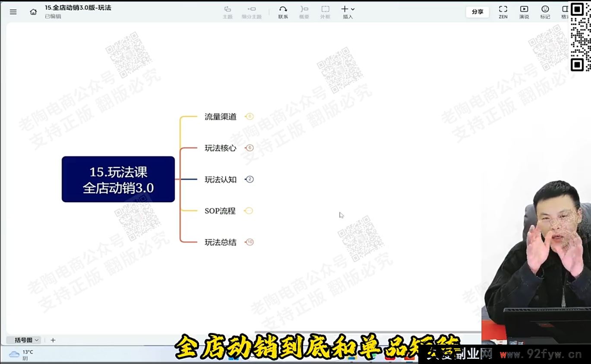Add a new sheet with the plus button
This screenshot has height=364, width=591.
(53, 340)
